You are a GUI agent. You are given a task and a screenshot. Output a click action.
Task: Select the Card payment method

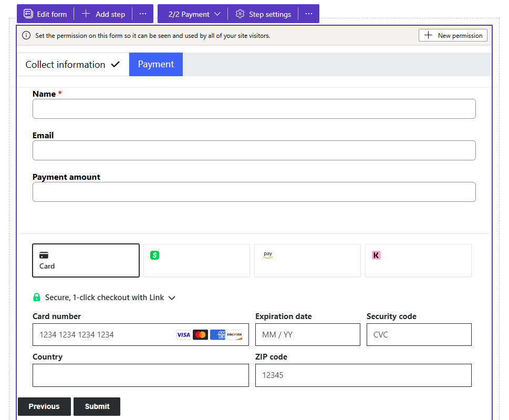(x=86, y=261)
